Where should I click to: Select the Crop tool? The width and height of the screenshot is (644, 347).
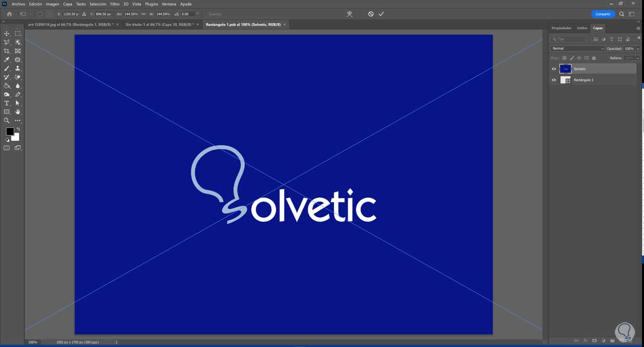pyautogui.click(x=7, y=51)
